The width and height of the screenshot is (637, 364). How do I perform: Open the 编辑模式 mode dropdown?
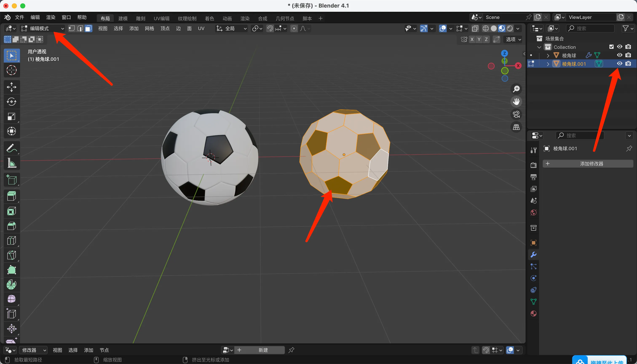pyautogui.click(x=42, y=28)
